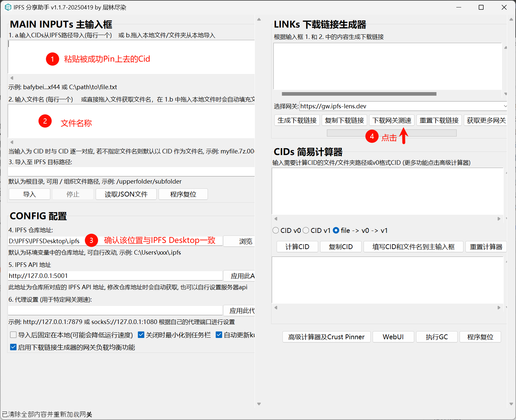Viewport: 516px width, 420px height.
Task: Open 高级计算器及Crust Pinner
Action: (x=326, y=337)
